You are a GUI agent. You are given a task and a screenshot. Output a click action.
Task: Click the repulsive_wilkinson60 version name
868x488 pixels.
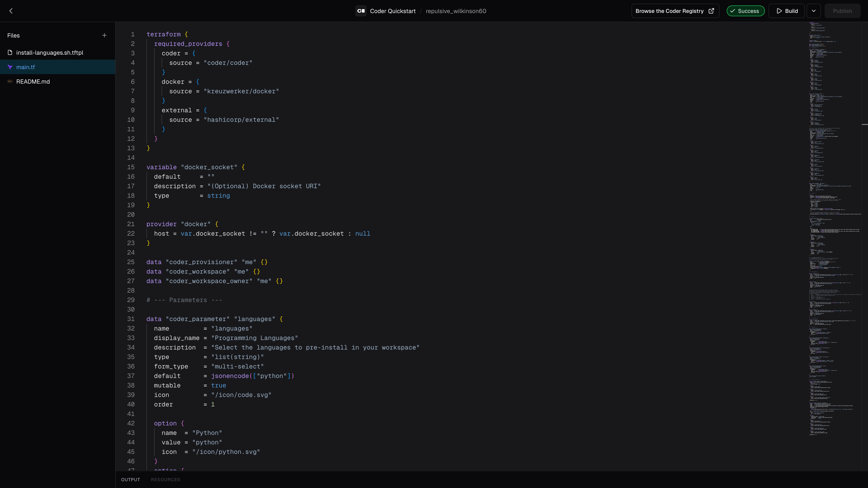(x=456, y=11)
